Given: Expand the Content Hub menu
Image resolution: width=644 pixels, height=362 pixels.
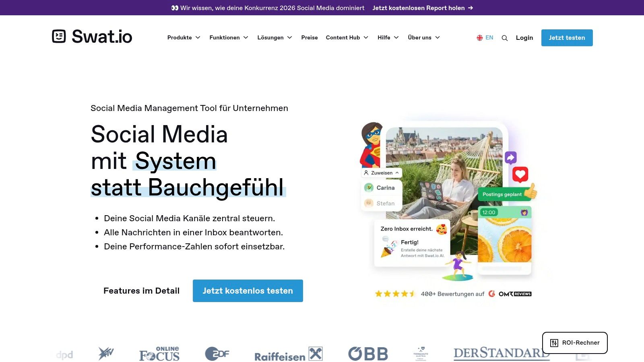Looking at the screenshot, I should click(x=347, y=37).
